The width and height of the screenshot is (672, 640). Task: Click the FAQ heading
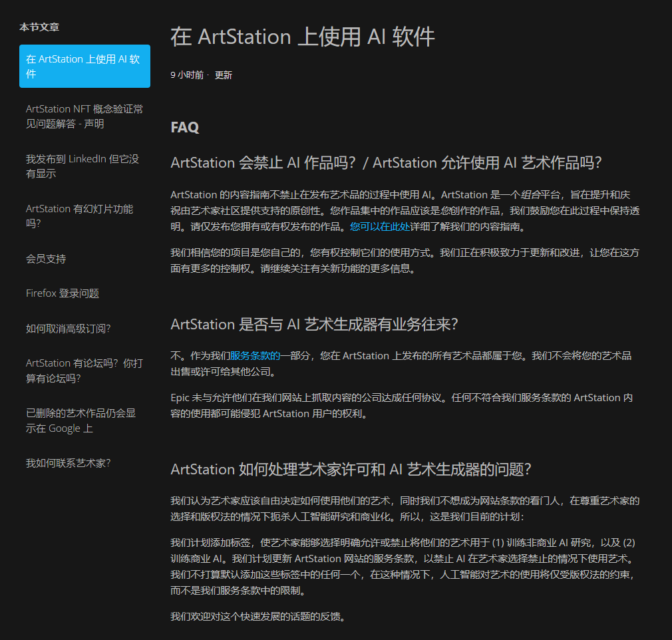point(185,127)
